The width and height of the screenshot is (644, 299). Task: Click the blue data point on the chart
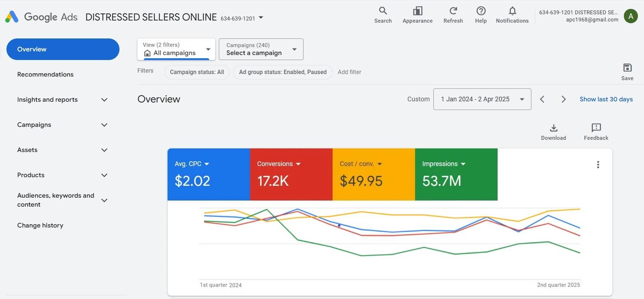click(339, 225)
